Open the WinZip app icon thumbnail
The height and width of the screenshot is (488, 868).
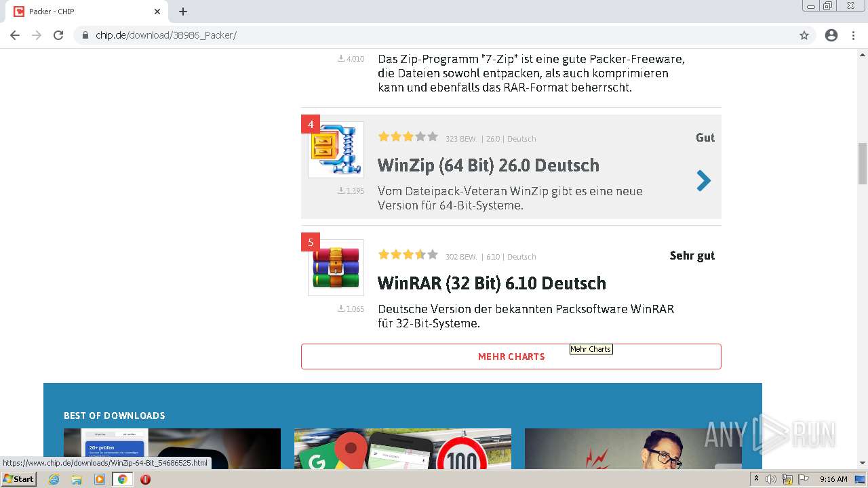click(x=336, y=150)
